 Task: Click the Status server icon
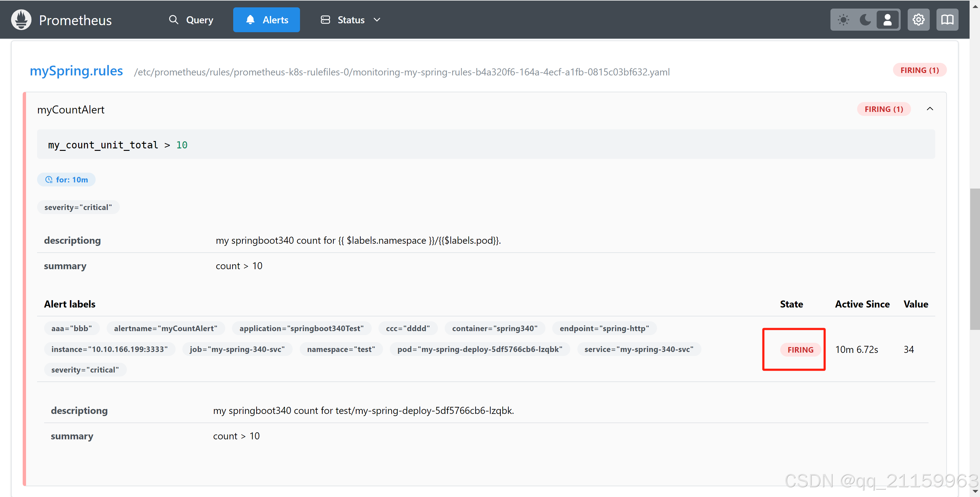tap(325, 20)
